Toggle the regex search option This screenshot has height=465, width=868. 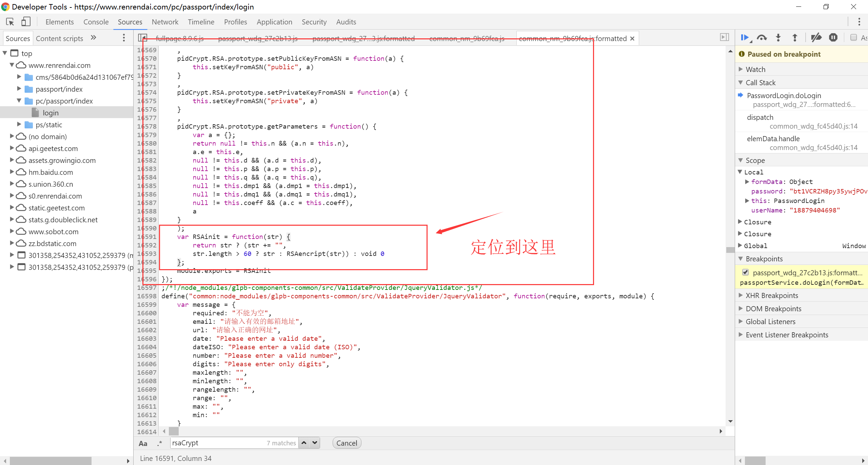click(159, 443)
